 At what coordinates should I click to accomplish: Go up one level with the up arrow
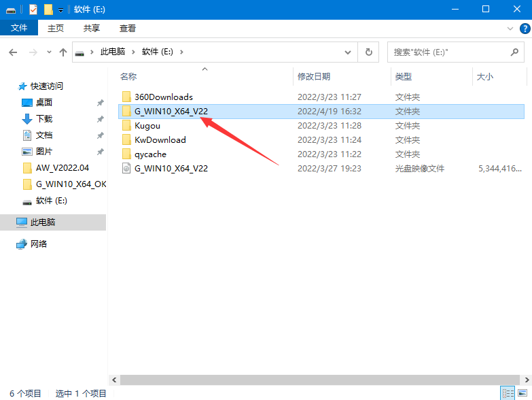point(63,52)
